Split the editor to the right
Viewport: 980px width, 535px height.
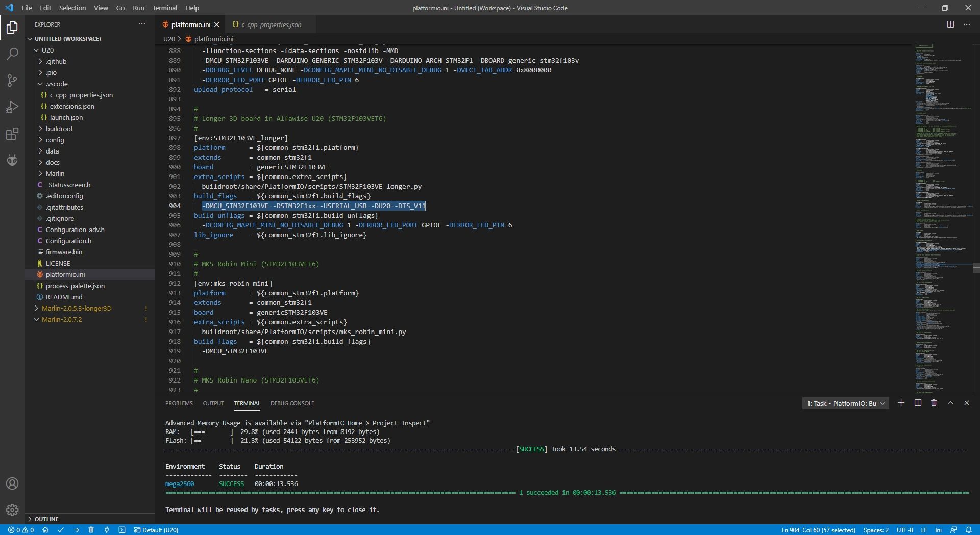click(x=950, y=24)
